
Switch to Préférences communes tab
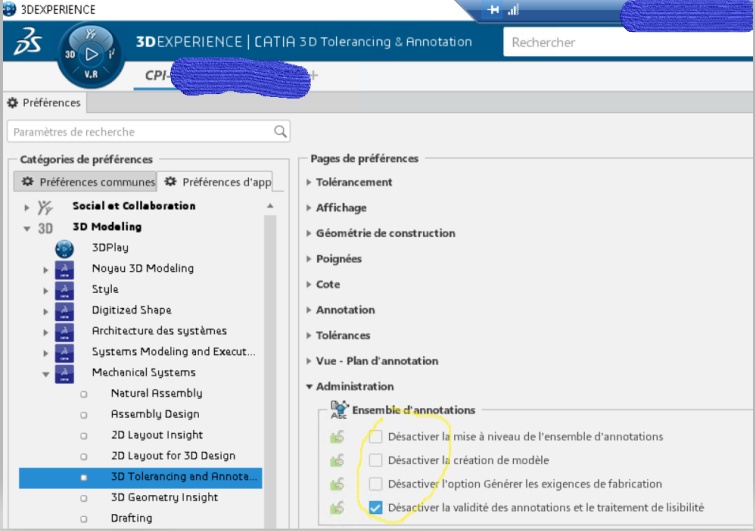click(x=86, y=182)
